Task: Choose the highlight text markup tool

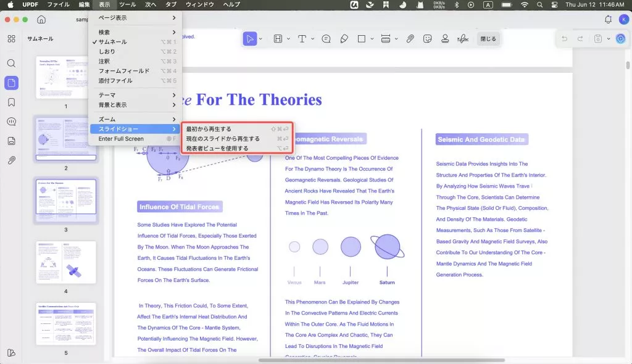Action: coord(278,39)
